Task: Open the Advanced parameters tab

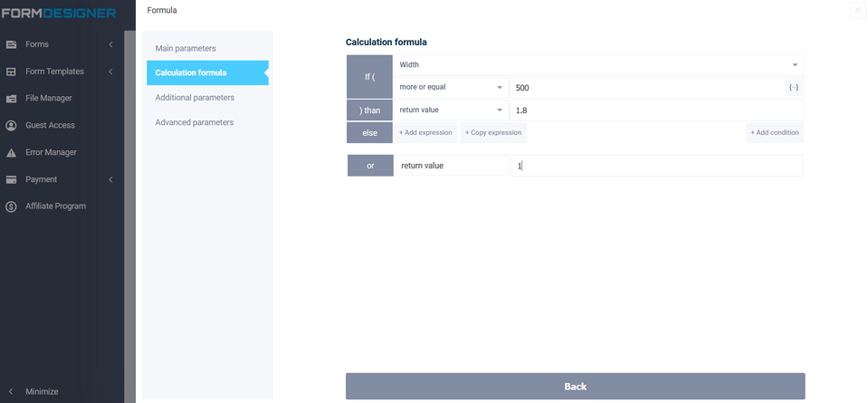Action: tap(194, 122)
